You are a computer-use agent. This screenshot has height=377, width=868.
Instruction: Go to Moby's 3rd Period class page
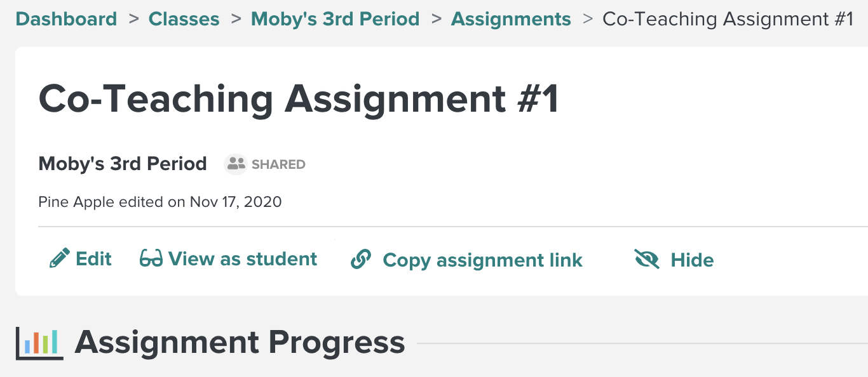point(335,19)
